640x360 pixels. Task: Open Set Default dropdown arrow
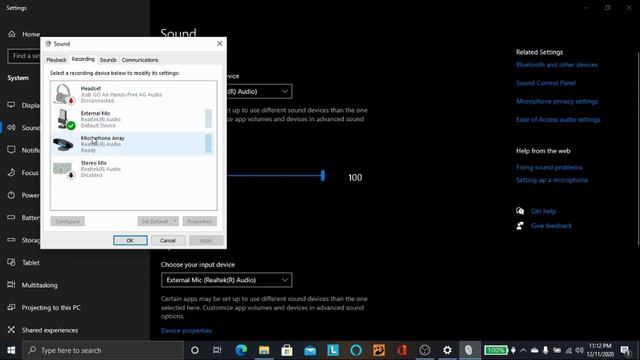(x=175, y=221)
